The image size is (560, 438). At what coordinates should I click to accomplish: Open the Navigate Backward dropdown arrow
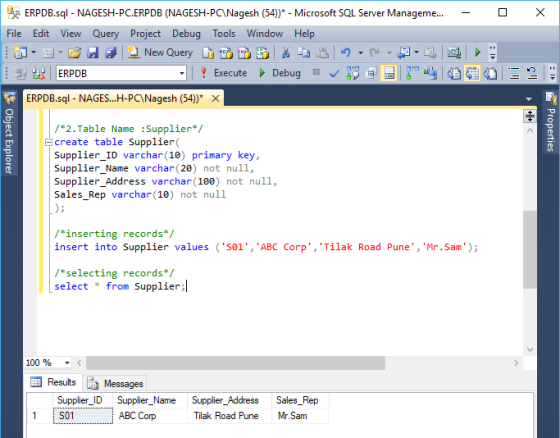click(x=416, y=53)
